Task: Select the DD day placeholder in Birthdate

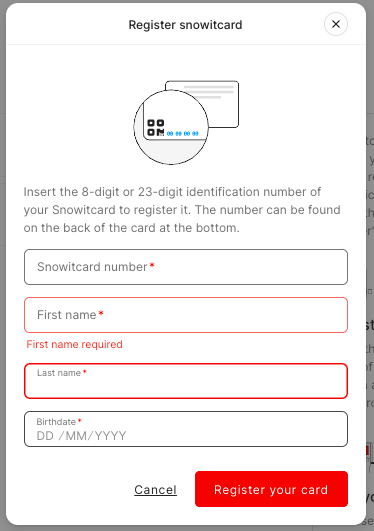Action: tap(45, 436)
